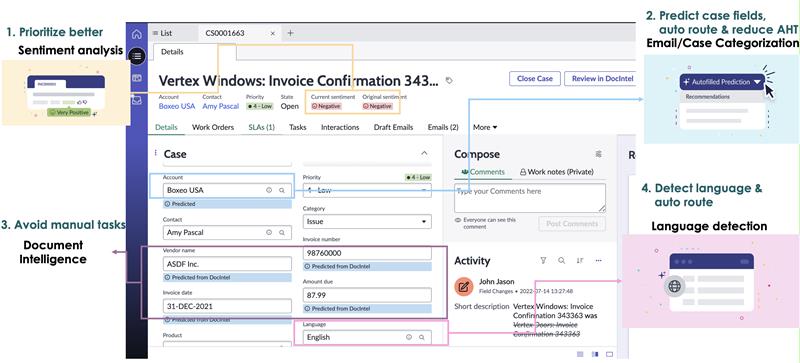Viewport: 800px width, 363px height.
Task: Open the Tasks tab
Action: click(x=297, y=127)
